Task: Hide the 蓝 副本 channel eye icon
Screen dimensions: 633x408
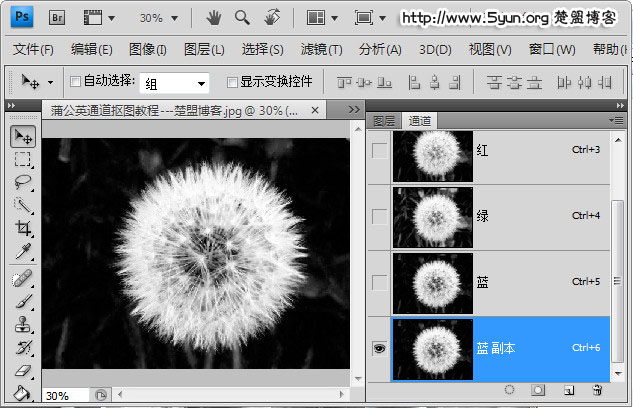Action: click(379, 347)
